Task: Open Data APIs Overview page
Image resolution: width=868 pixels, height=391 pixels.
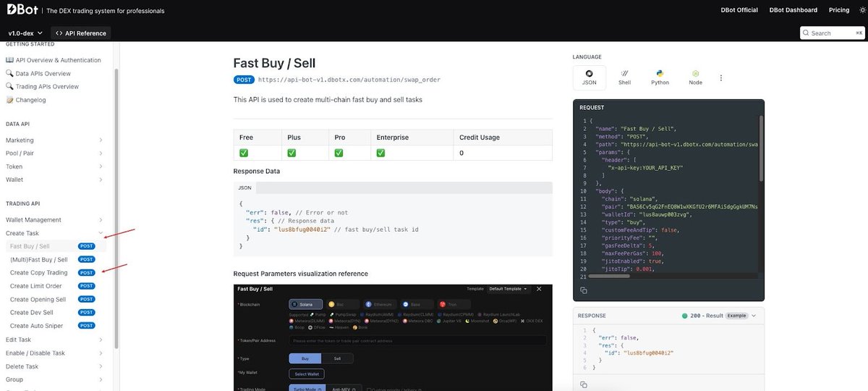Action: coord(38,73)
